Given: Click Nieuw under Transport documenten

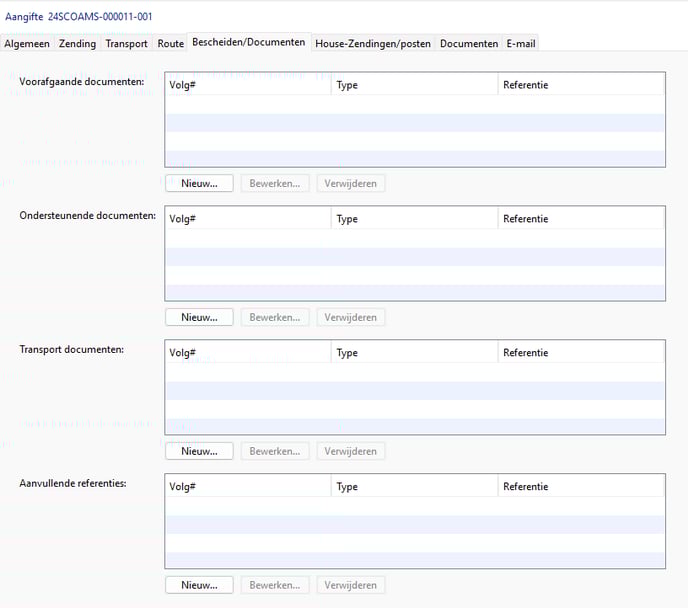Looking at the screenshot, I should 199,451.
